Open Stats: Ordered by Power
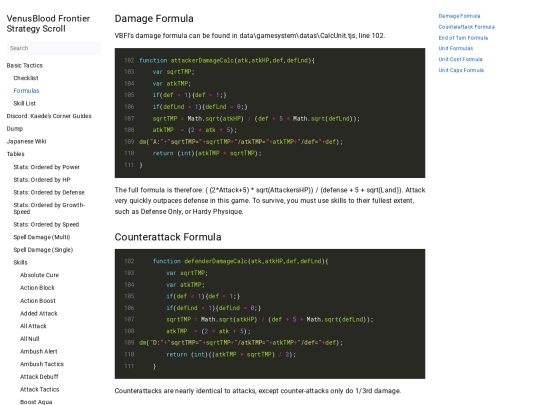This screenshot has width=540, height=405. 46,167
